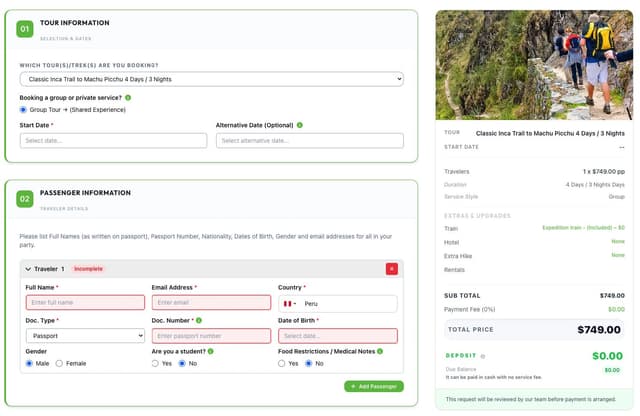Select Yes for Food Restrictions
Viewport: 640px width, 416px height.
pos(282,363)
